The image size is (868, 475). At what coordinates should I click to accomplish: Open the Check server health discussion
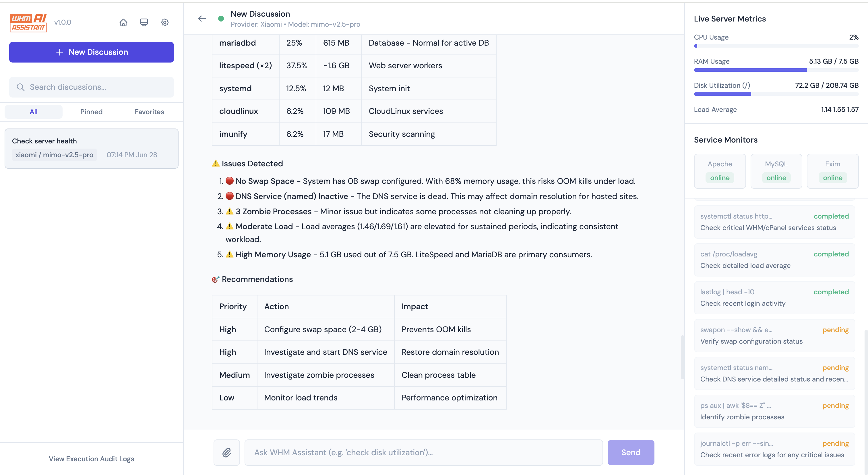tap(91, 149)
